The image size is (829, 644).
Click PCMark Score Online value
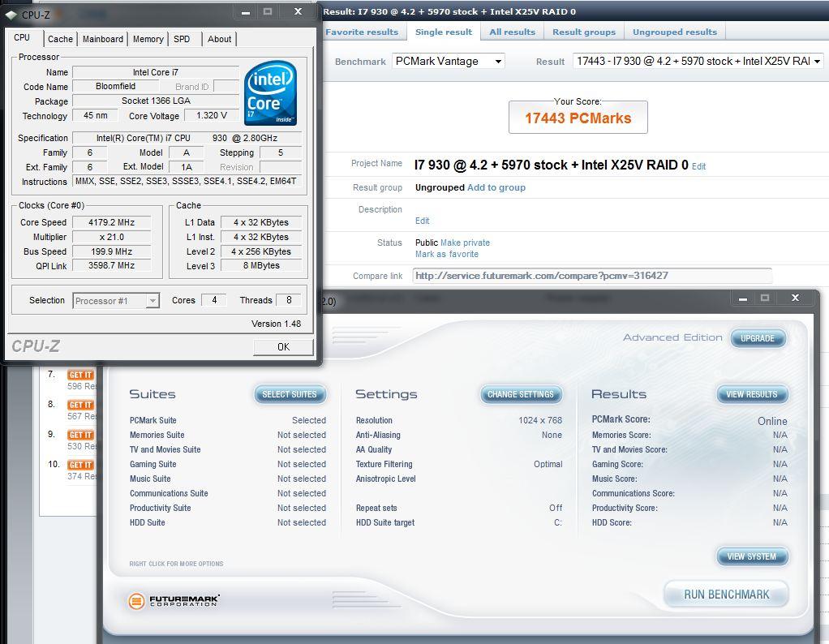click(772, 421)
